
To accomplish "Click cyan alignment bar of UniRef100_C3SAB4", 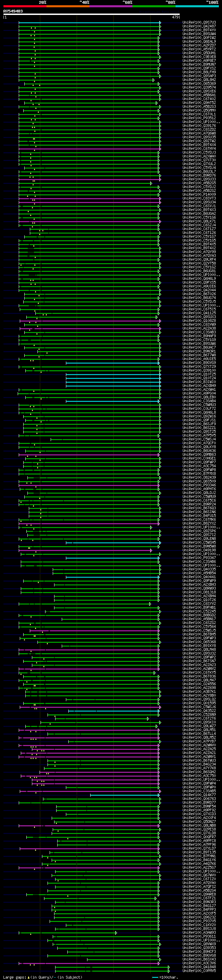I will pyautogui.click(x=113, y=402).
